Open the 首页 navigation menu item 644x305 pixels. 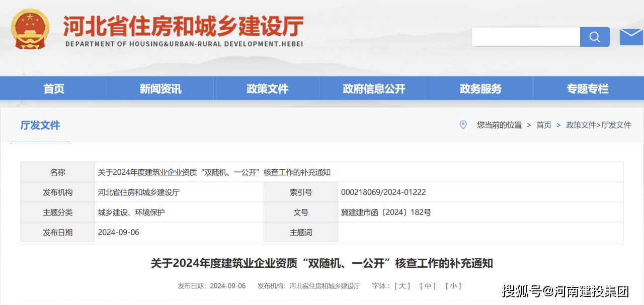tap(54, 89)
